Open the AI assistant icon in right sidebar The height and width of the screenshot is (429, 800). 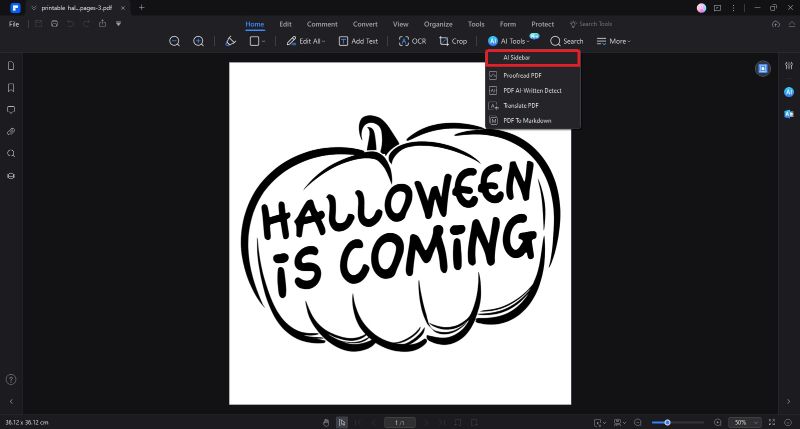789,92
